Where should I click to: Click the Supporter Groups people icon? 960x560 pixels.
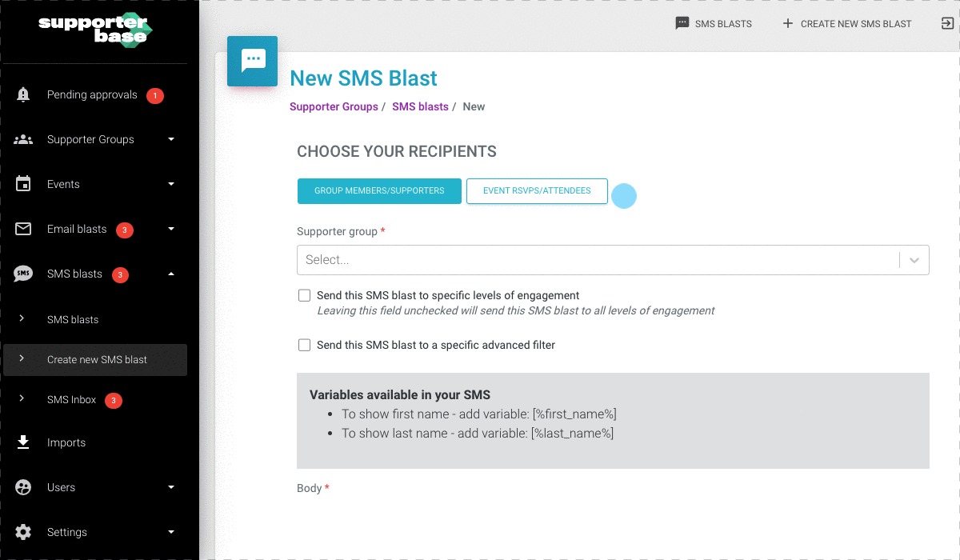(x=23, y=139)
